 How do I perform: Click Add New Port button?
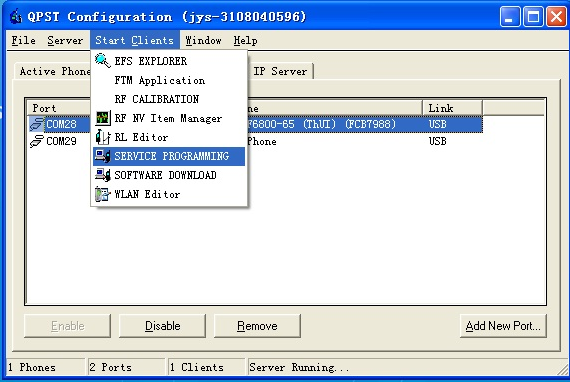pos(503,326)
